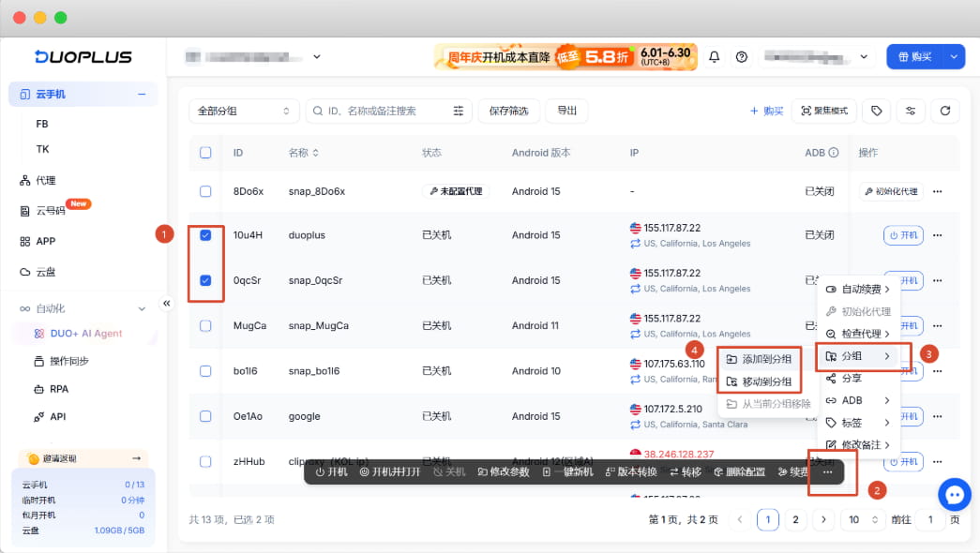Open the 全部分组 group dropdown

coord(244,111)
